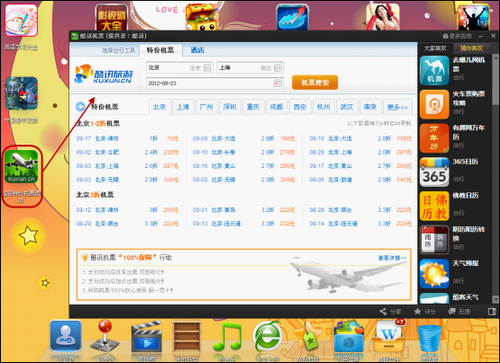Click the date input field 2012-08-23
The height and width of the screenshot is (363, 500).
point(215,83)
